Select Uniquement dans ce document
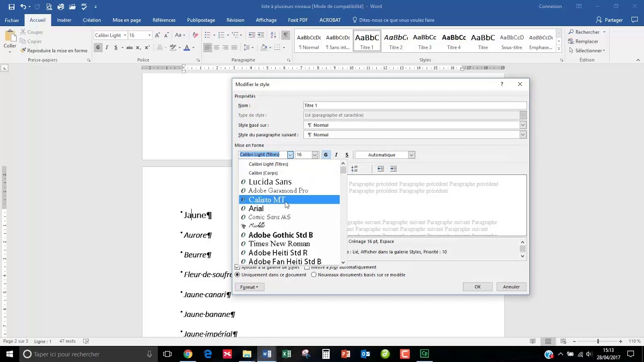Image resolution: width=644 pixels, height=362 pixels. 237,275
